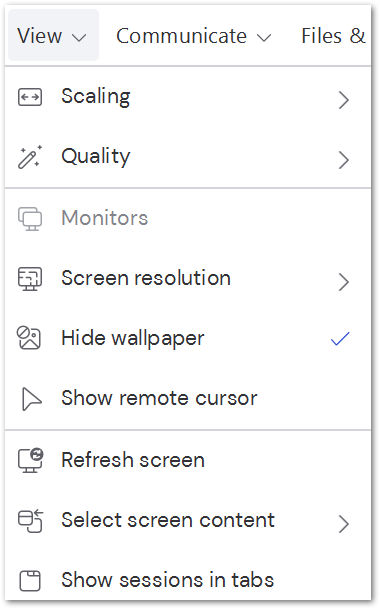Click the Refresh screen monitor icon

click(x=31, y=460)
